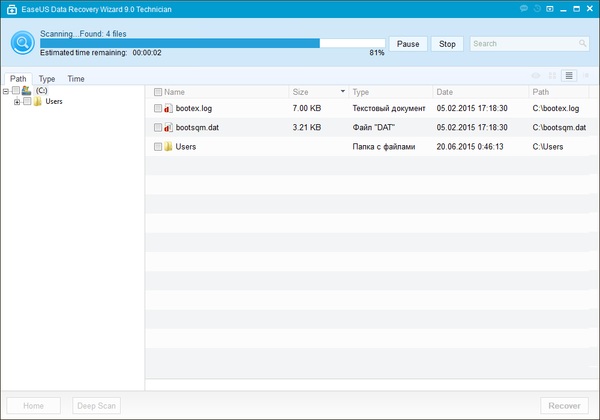Click the round scan magnifier logo
This screenshot has width=600, height=420.
point(23,42)
